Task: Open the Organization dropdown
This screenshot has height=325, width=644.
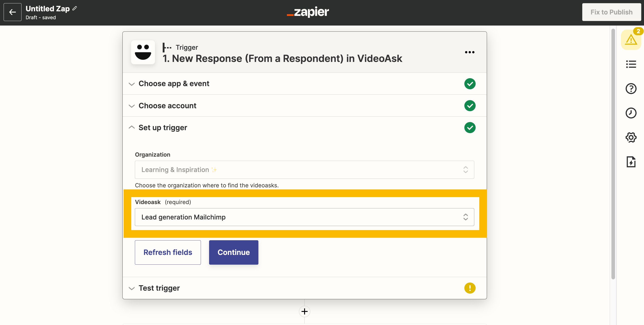Action: [304, 170]
